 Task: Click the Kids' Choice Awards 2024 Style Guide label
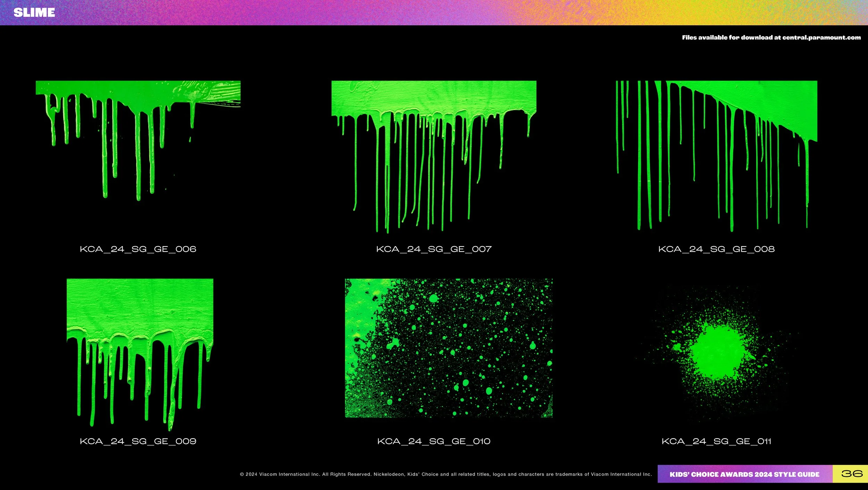point(745,474)
